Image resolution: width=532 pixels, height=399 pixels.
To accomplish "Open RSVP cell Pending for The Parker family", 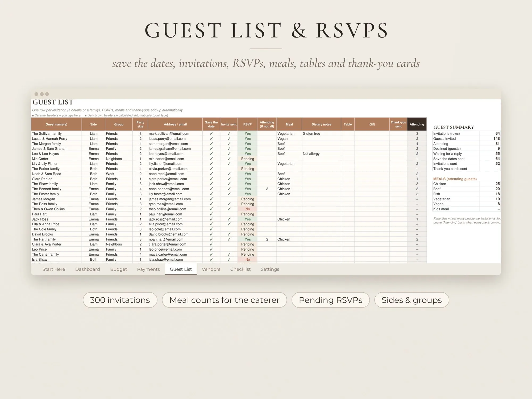I will pyautogui.click(x=248, y=169).
